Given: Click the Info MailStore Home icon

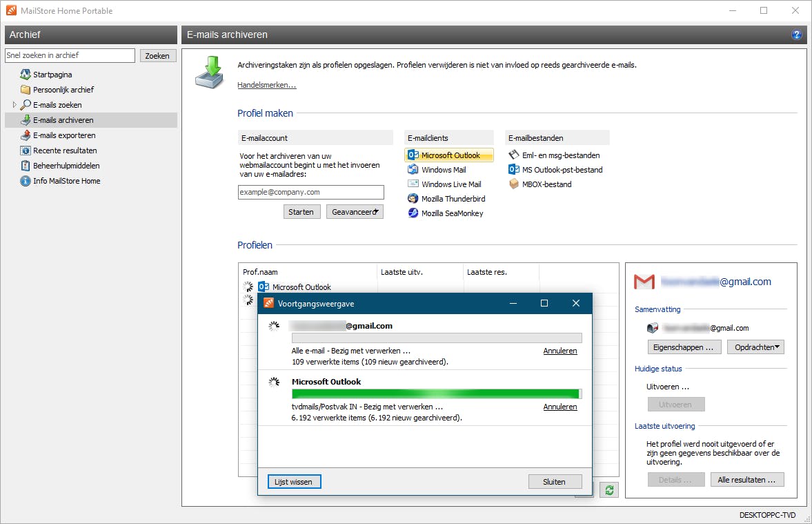Looking at the screenshot, I should pos(25,181).
